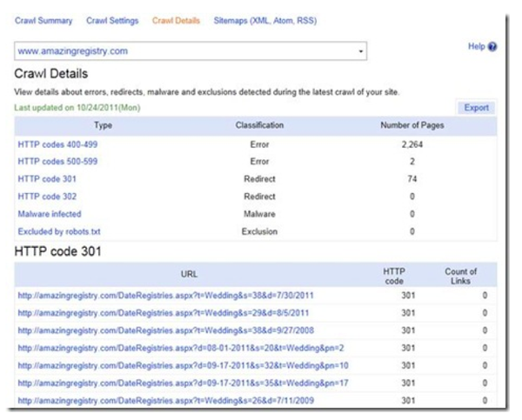
Task: View HTTP code 301 redirects
Action: 47,179
